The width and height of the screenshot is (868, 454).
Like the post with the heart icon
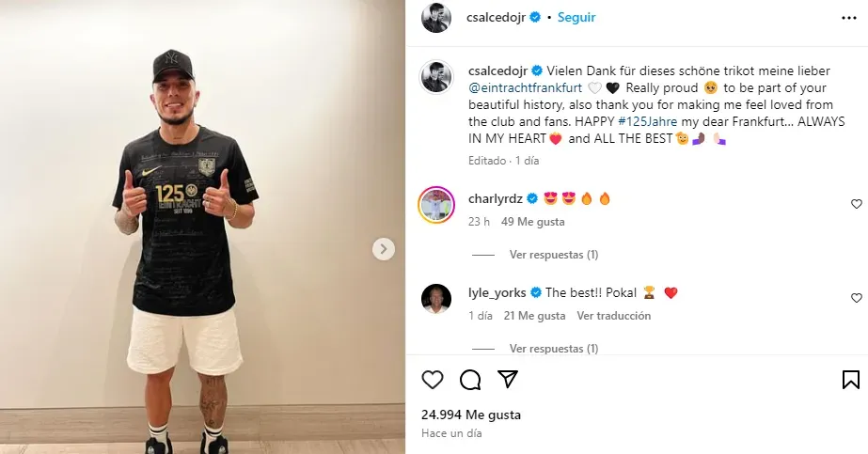(433, 380)
